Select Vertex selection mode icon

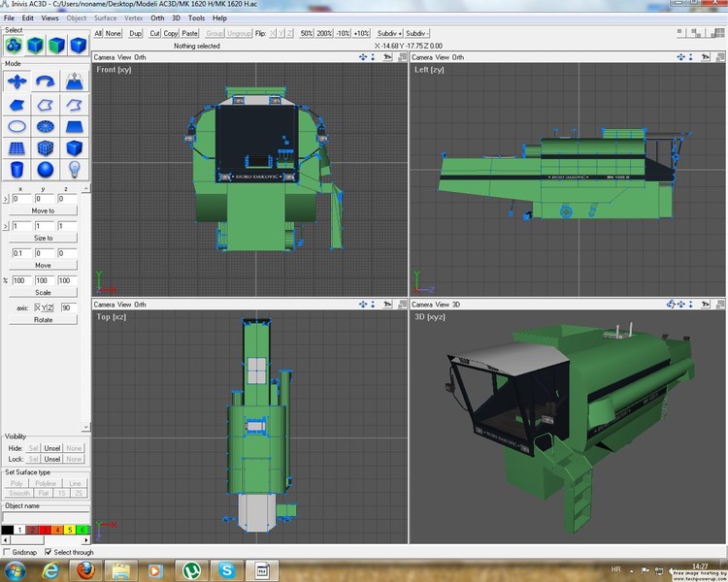pos(78,46)
